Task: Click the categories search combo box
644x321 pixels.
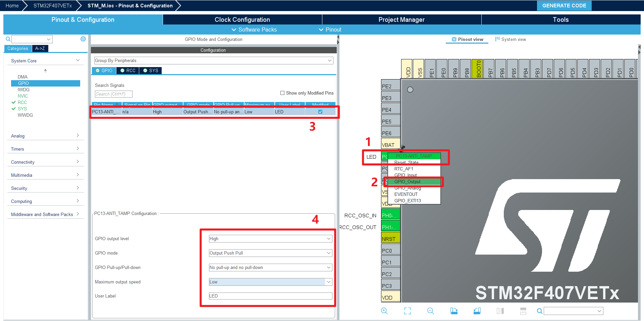Action: tap(32, 39)
